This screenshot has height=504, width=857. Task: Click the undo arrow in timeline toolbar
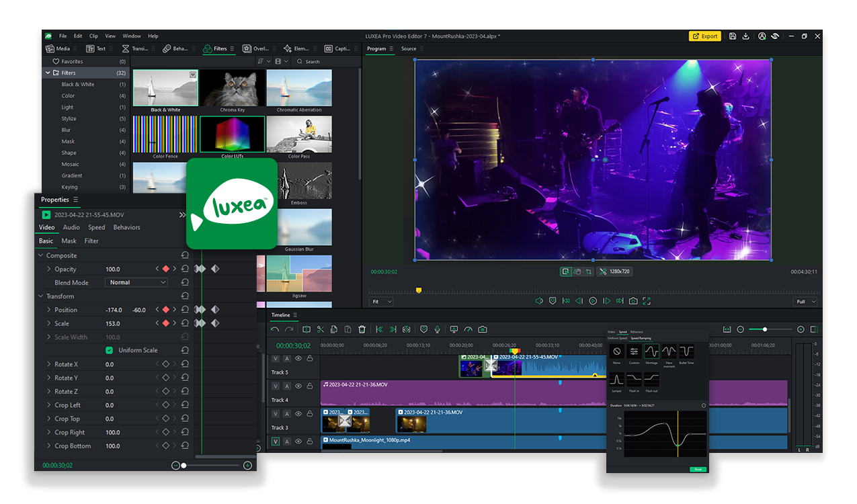274,329
